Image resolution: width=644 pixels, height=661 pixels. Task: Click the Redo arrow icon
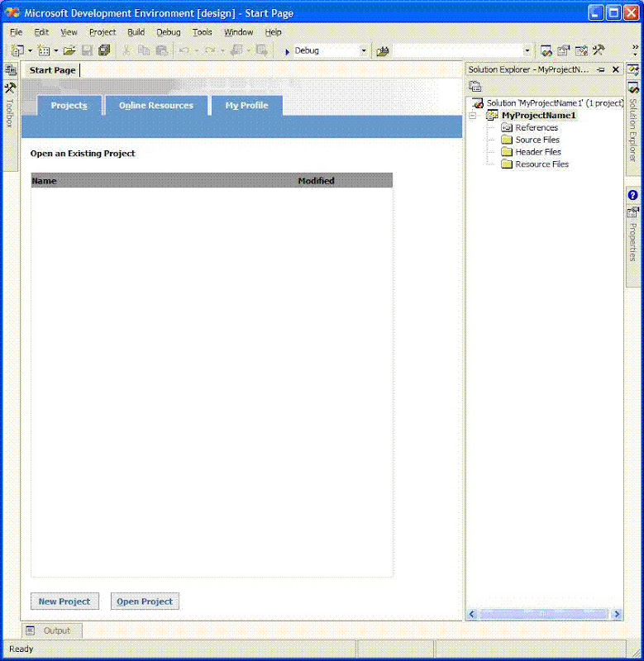[210, 50]
